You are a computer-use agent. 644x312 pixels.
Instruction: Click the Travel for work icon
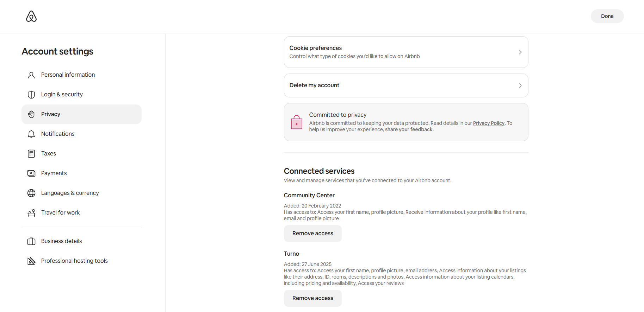pos(31,213)
